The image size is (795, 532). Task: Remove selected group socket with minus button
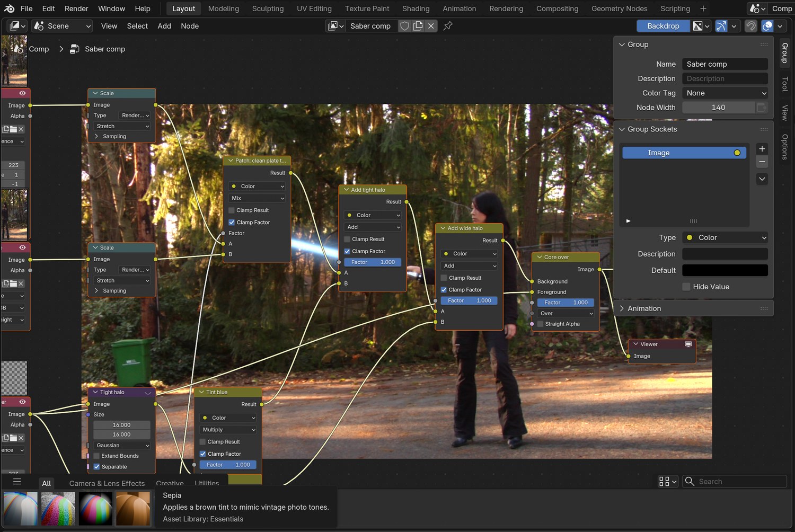(762, 162)
